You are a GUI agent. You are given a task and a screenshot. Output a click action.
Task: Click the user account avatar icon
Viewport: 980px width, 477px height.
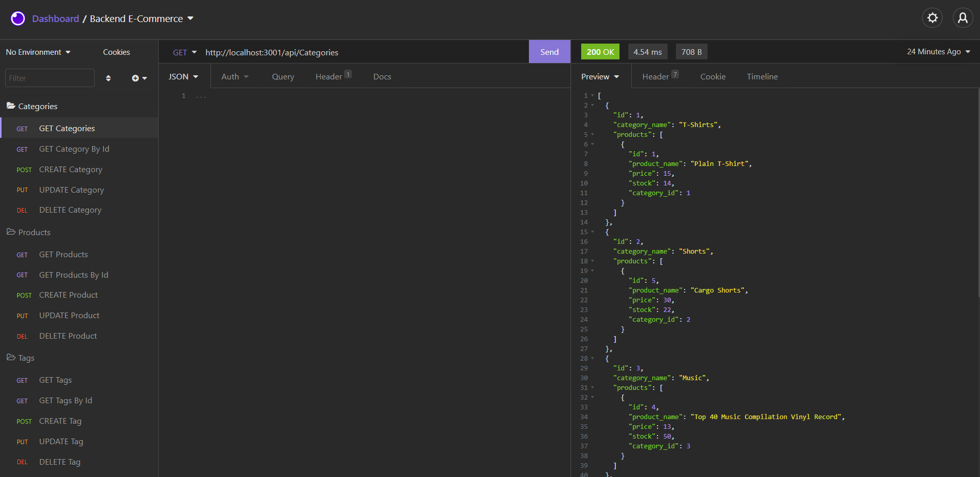tap(963, 17)
